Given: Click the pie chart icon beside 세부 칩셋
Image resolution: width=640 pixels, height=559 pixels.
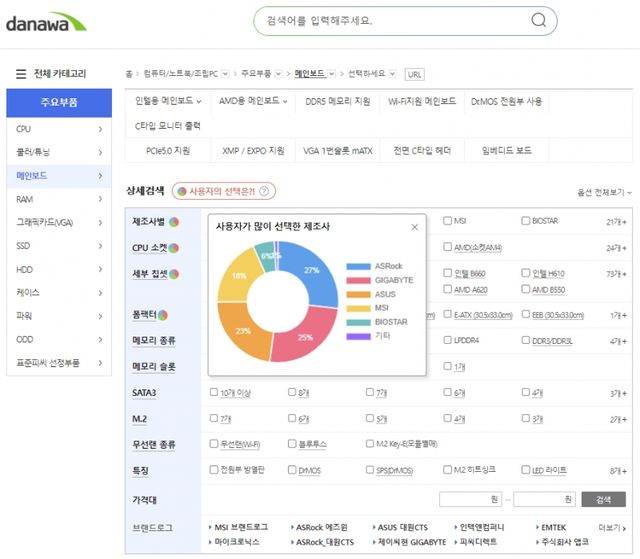Looking at the screenshot, I should coord(173,274).
